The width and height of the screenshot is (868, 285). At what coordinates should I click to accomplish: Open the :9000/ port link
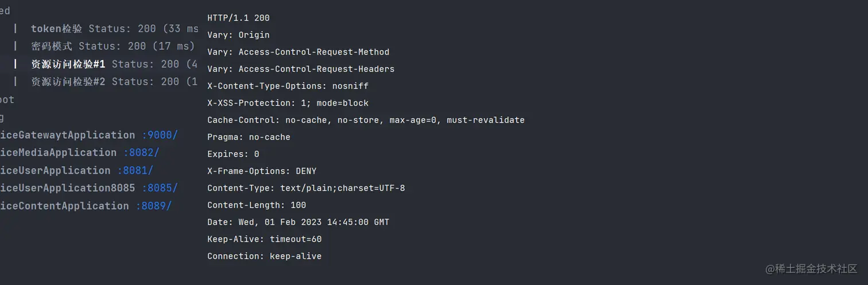tap(160, 135)
